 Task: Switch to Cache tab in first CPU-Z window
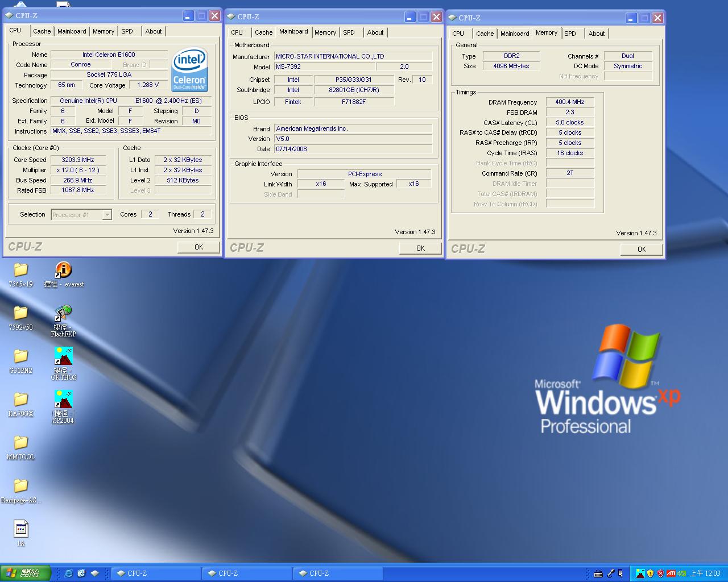coord(42,31)
